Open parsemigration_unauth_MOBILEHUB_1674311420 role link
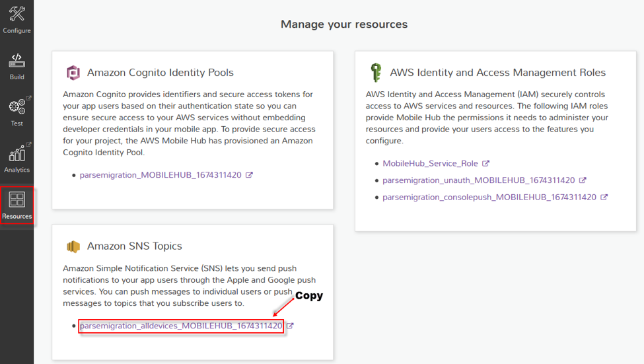Screen dimensions: 644x364 pyautogui.click(x=478, y=180)
